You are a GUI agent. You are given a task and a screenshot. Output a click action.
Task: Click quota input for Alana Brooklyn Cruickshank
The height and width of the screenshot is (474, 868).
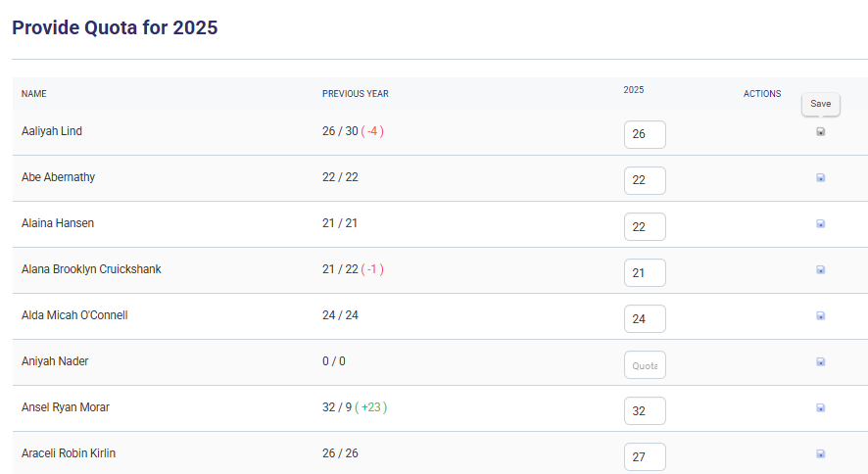[x=645, y=272]
